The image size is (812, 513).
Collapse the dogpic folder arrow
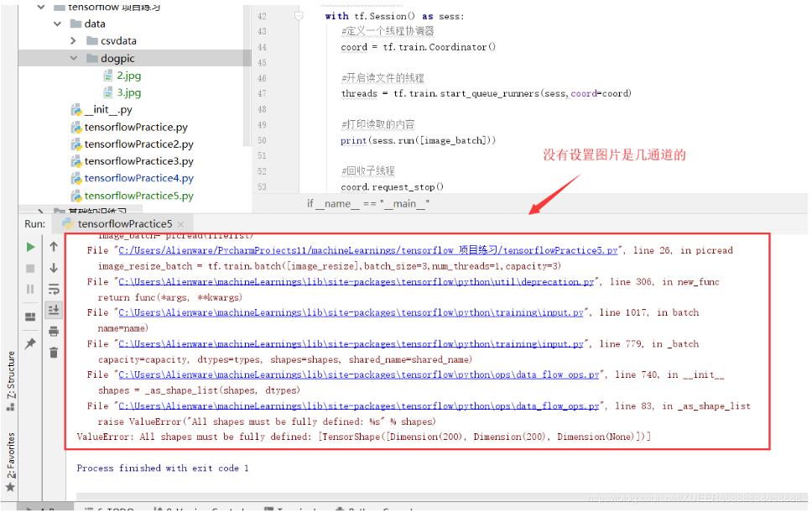click(x=74, y=58)
